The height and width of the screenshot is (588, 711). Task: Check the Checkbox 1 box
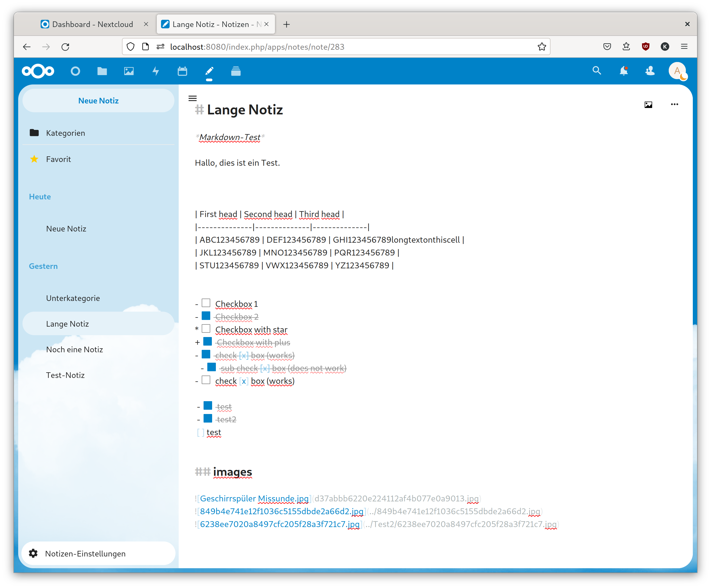206,303
